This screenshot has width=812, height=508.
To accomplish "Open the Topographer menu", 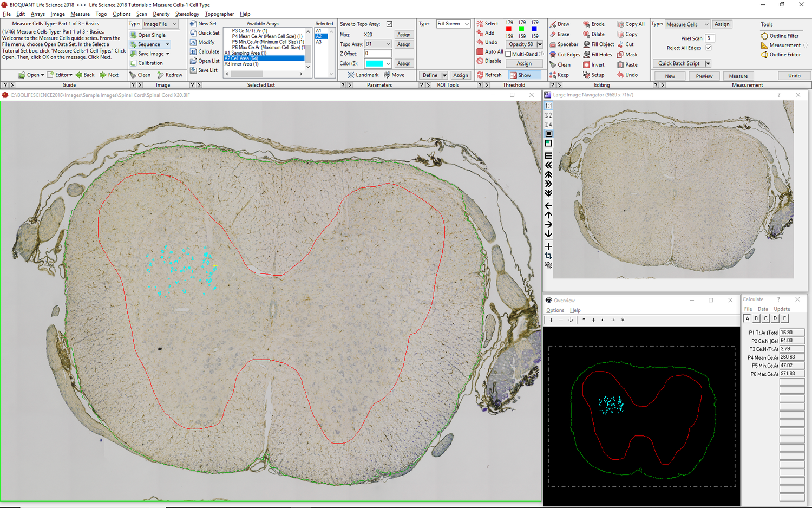I will 219,14.
